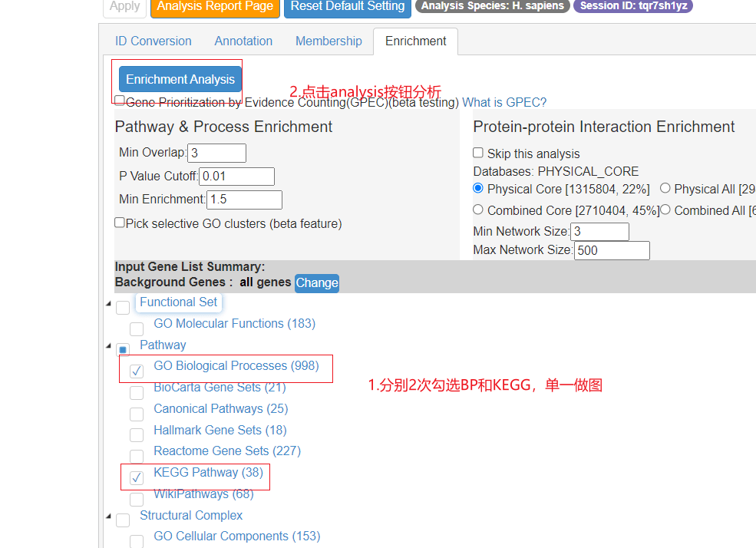
Task: Check Pick selective GO clusters
Action: [x=120, y=222]
